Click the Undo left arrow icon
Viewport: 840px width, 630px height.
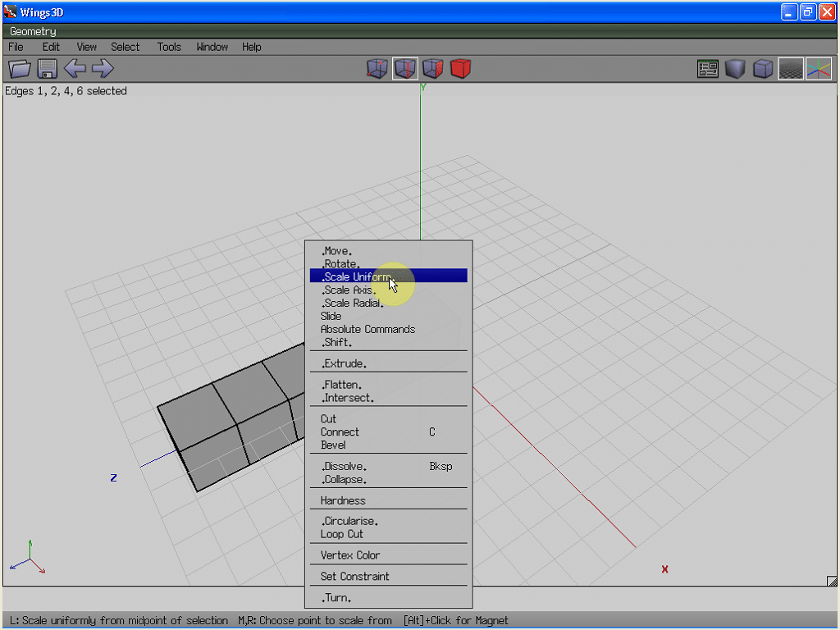(x=75, y=69)
